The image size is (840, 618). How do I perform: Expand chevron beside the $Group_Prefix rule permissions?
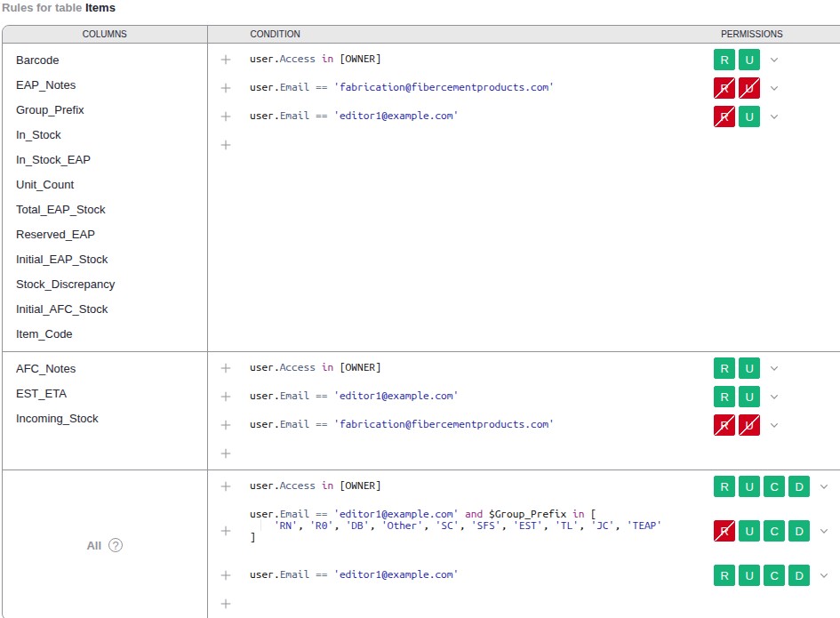pyautogui.click(x=824, y=531)
